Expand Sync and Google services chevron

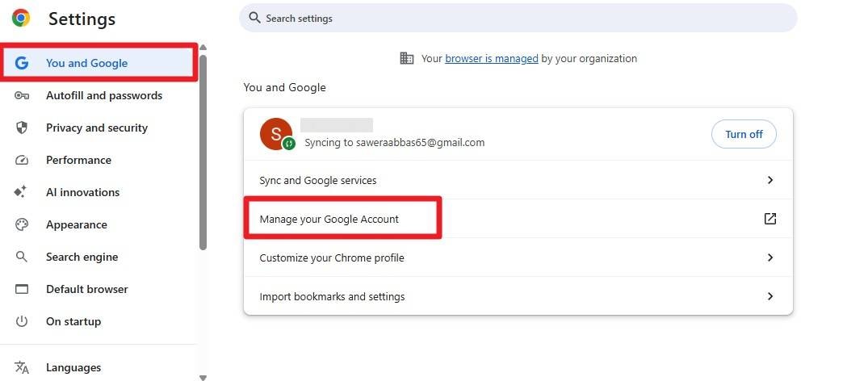pyautogui.click(x=770, y=180)
